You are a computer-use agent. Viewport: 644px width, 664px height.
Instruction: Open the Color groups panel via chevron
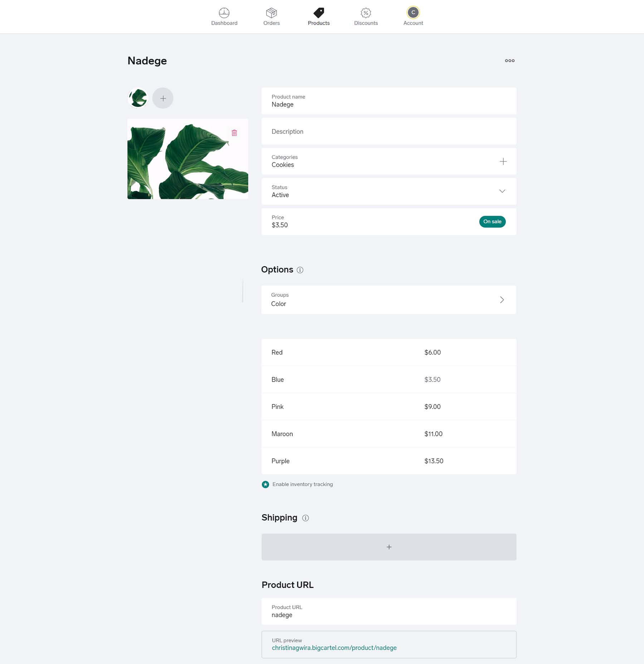coord(502,300)
